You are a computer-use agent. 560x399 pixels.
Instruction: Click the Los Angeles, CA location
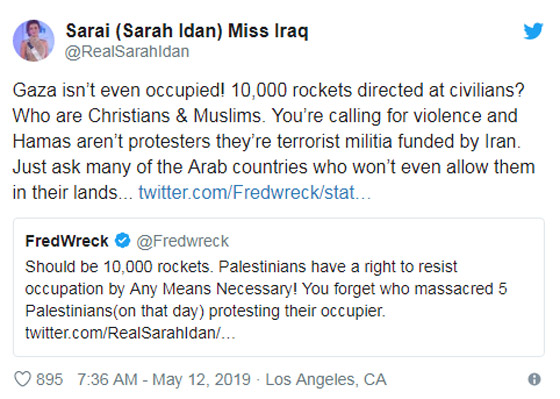click(x=326, y=379)
